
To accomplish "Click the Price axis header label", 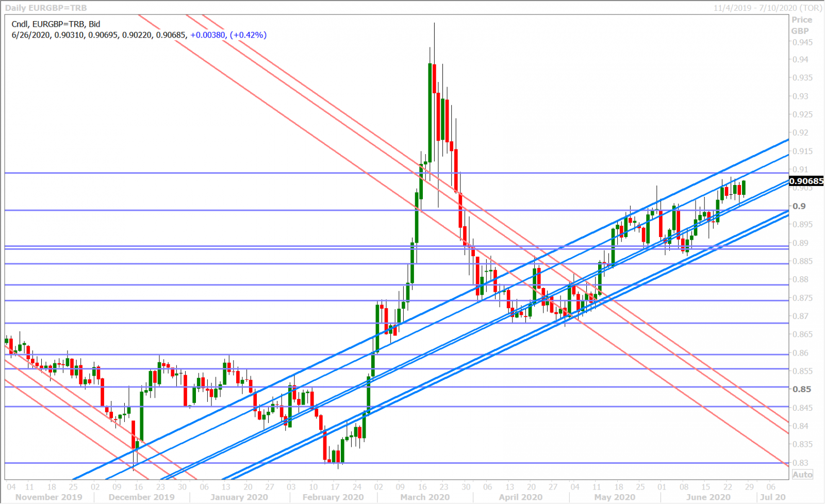I will [802, 20].
